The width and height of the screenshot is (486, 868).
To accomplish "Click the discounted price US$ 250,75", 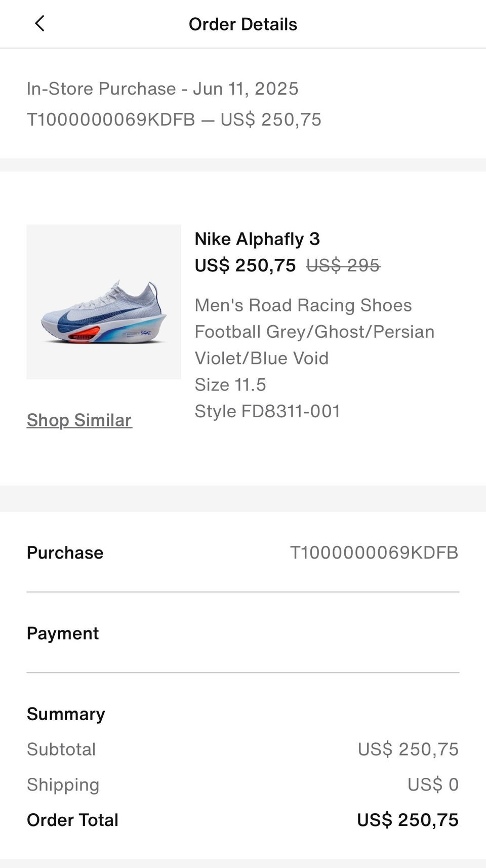I will [x=245, y=265].
